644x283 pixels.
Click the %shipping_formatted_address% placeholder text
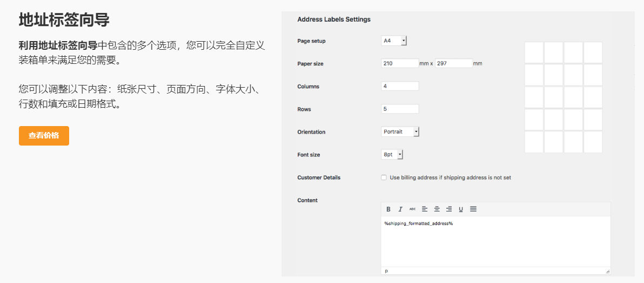(419, 223)
